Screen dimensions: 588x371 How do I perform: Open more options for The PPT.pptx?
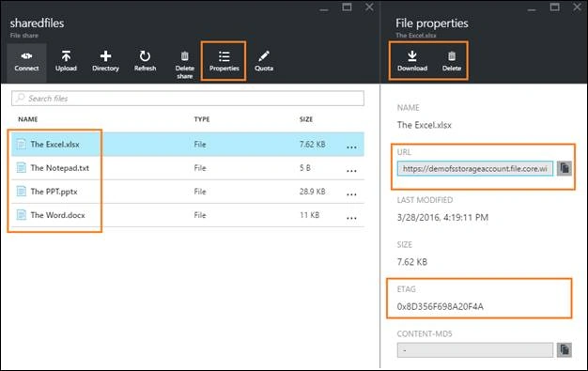click(x=351, y=194)
